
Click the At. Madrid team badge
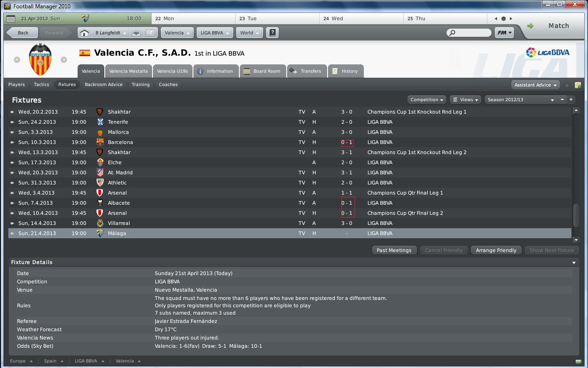[x=100, y=172]
